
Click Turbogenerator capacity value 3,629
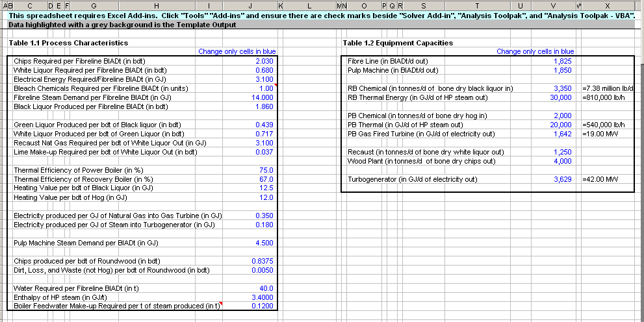tap(563, 179)
